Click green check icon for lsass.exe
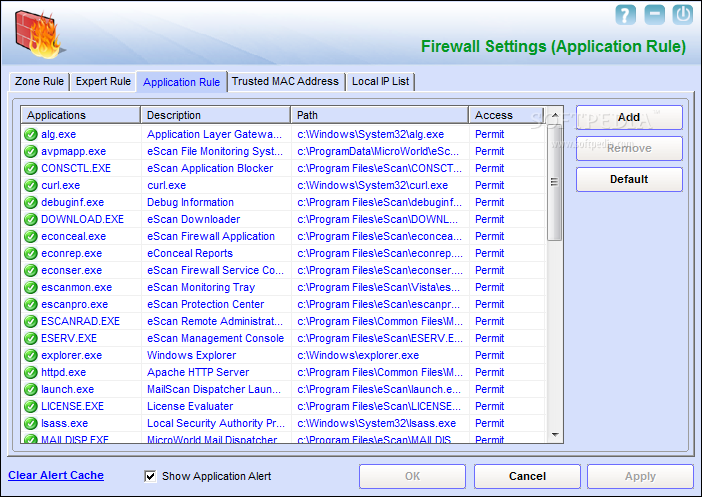This screenshot has height=497, width=702. pos(30,424)
